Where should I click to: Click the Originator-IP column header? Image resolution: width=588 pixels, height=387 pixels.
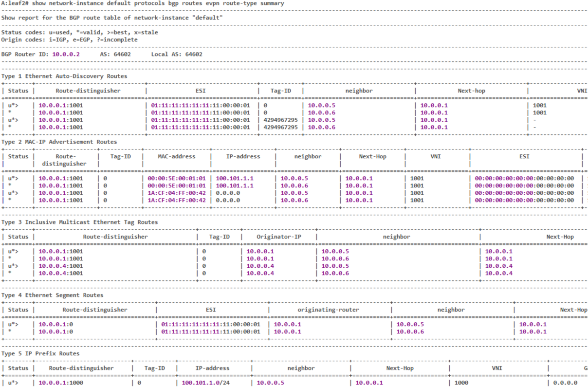click(x=279, y=237)
